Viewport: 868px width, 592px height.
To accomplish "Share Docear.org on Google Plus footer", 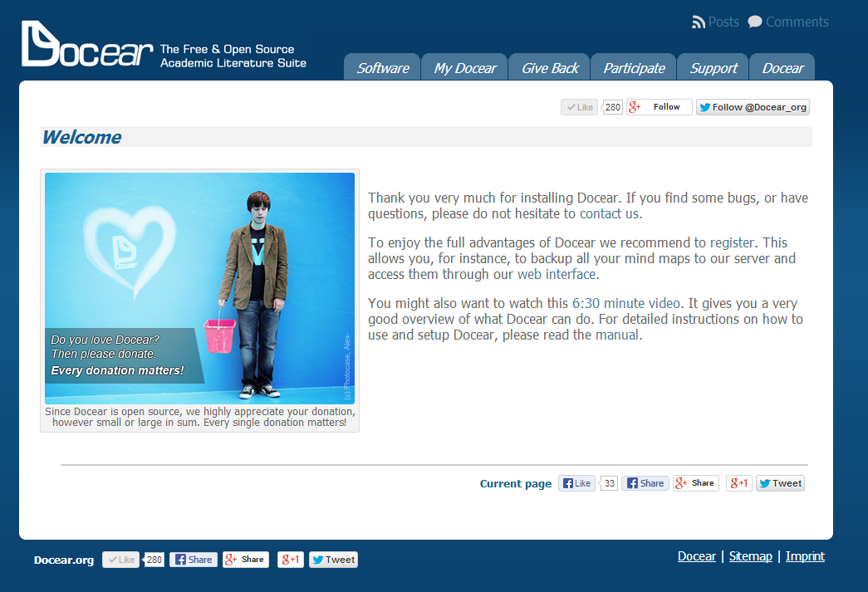I will (246, 560).
